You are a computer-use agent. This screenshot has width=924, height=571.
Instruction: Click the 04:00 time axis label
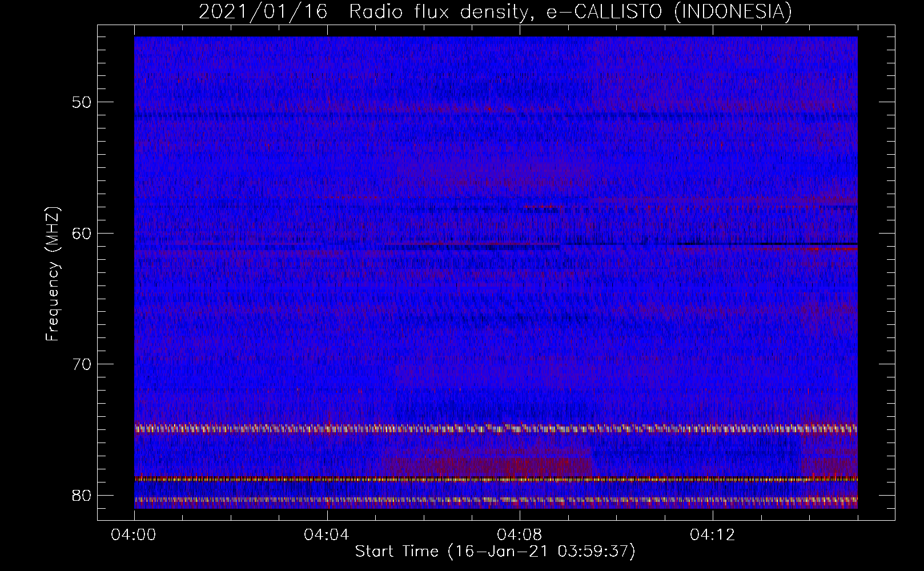134,535
